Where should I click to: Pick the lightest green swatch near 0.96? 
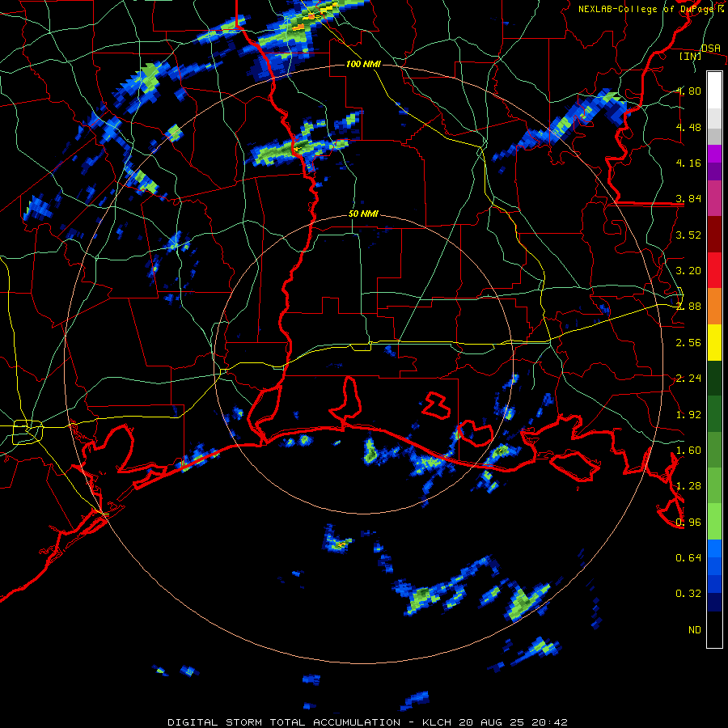coord(714,522)
